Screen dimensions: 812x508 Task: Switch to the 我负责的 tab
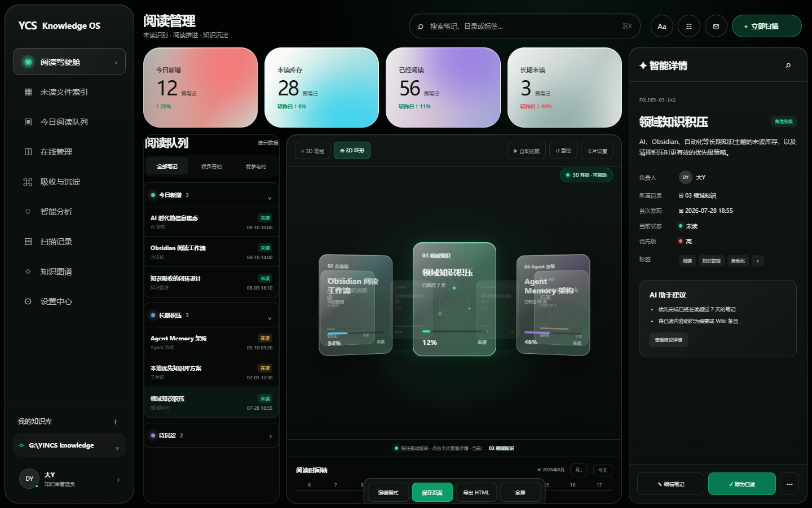211,167
